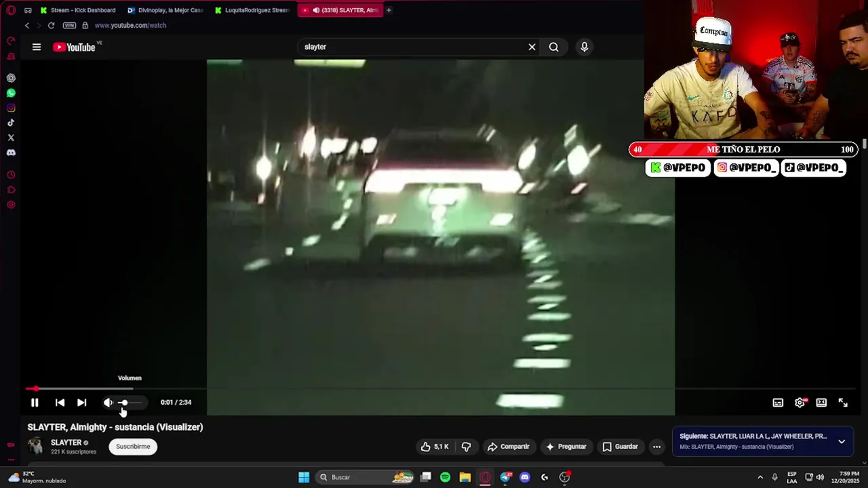Pause the video
This screenshot has height=488, width=868.
[x=35, y=403]
